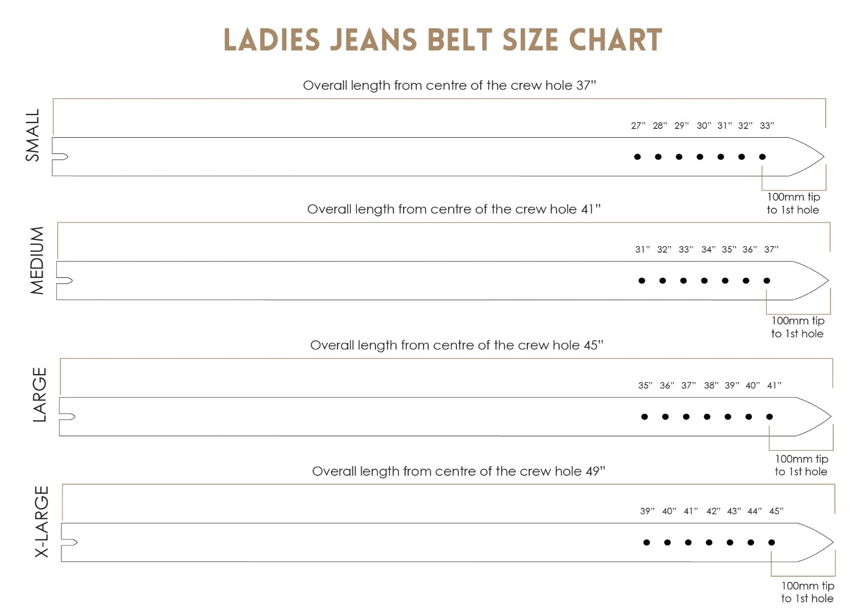Click the "Ladies Jeans Belt Size Chart" title
Viewport: 868px width, 614px height.
click(443, 40)
